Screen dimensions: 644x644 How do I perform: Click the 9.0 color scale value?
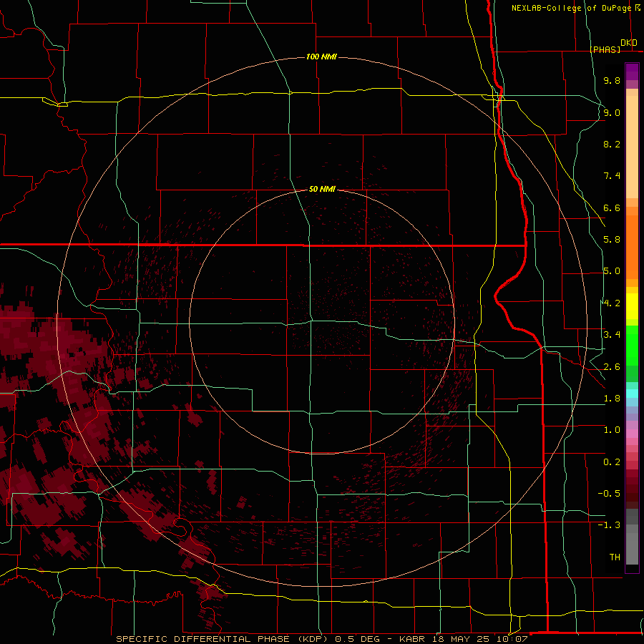click(x=612, y=112)
